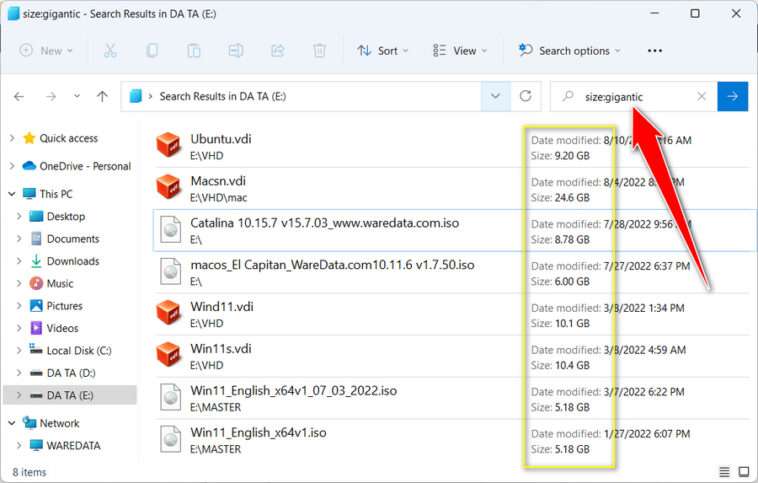Click the Win11s.vdi VirtualBox icon

[x=168, y=354]
